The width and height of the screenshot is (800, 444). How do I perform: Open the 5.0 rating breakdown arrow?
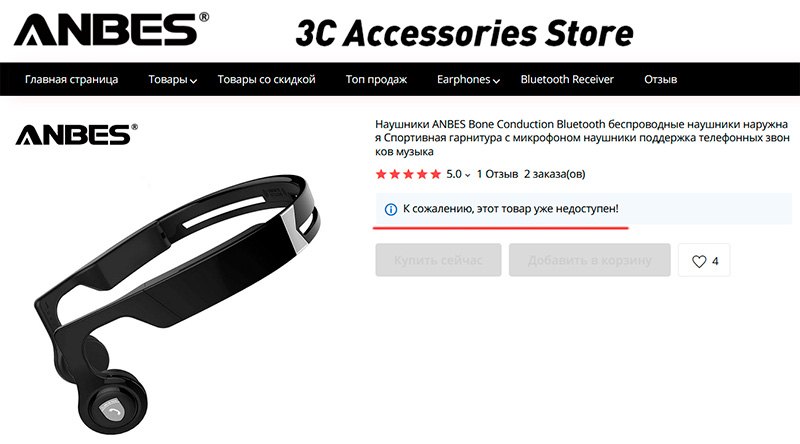pos(467,176)
